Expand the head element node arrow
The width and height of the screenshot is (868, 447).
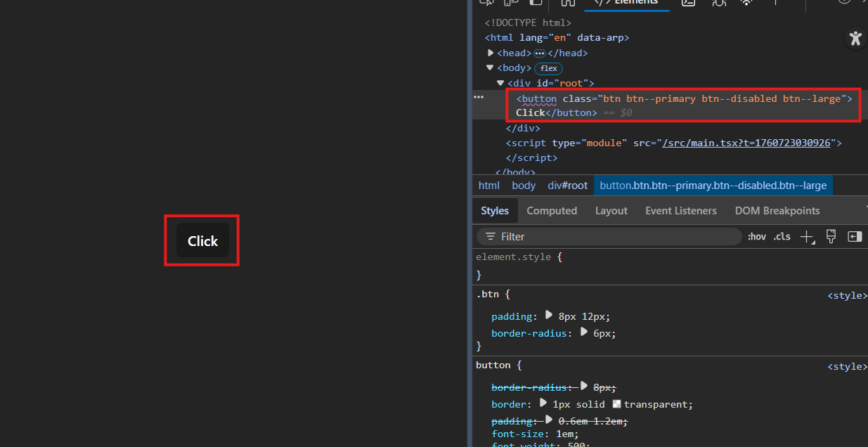coord(491,53)
